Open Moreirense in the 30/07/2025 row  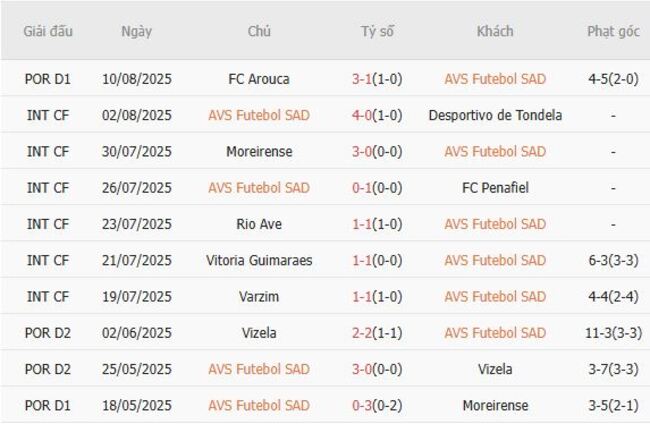pyautogui.click(x=259, y=152)
